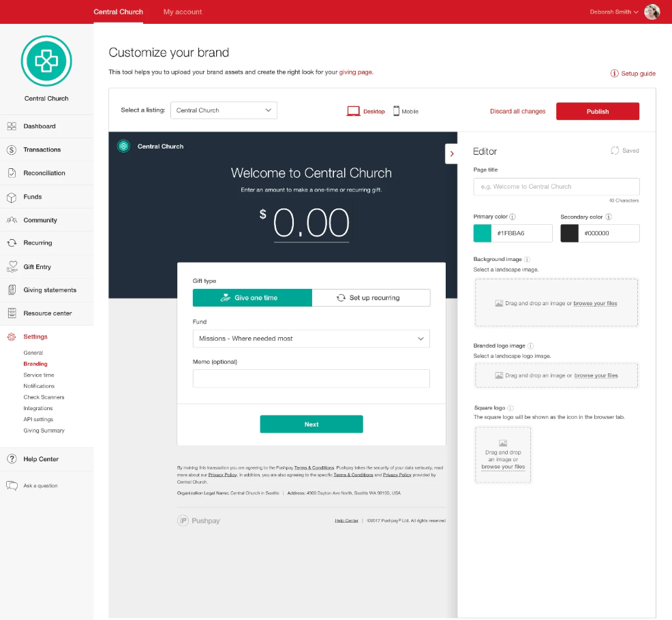The height and width of the screenshot is (620, 672).
Task: Click the Page title input field
Action: pos(556,186)
